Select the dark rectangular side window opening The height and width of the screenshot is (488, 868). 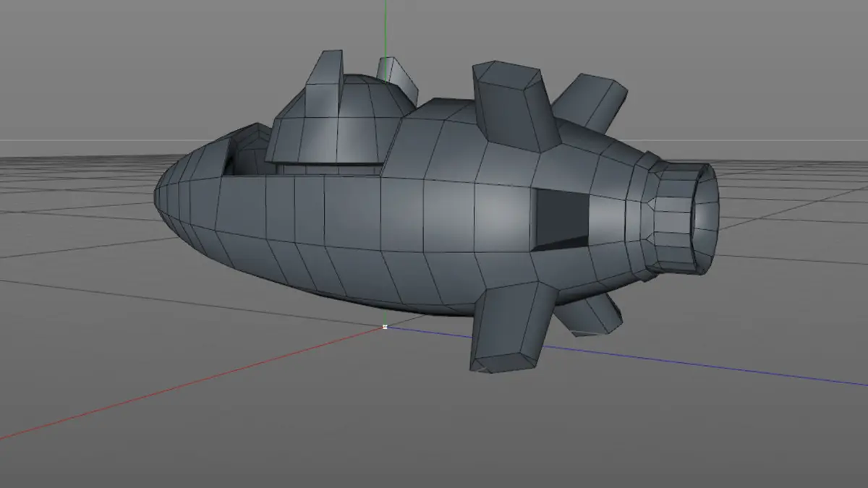[561, 218]
